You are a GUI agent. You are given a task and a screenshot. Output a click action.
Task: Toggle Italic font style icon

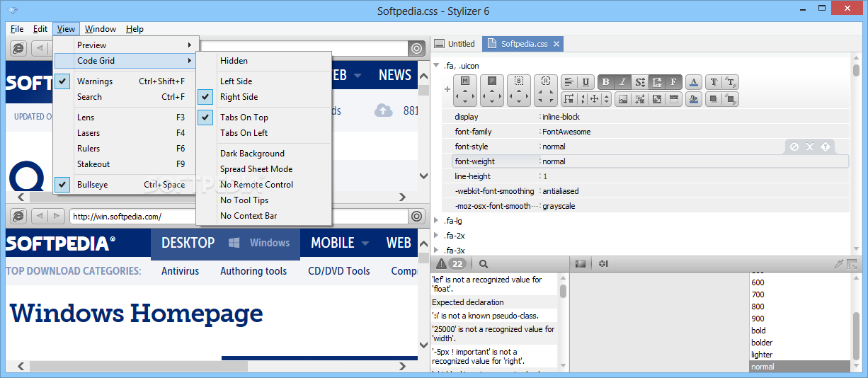[x=622, y=82]
